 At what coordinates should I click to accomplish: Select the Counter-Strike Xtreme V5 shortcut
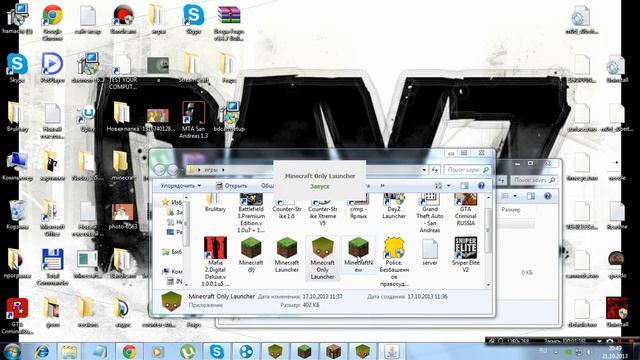point(322,211)
